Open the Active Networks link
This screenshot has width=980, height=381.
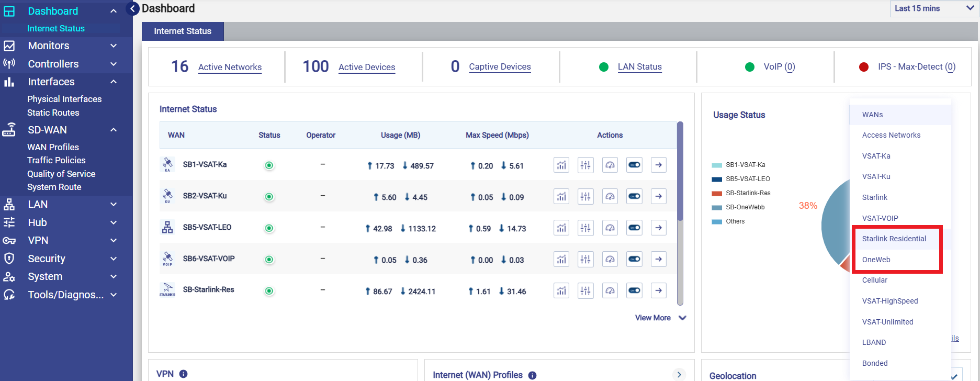[x=230, y=67]
